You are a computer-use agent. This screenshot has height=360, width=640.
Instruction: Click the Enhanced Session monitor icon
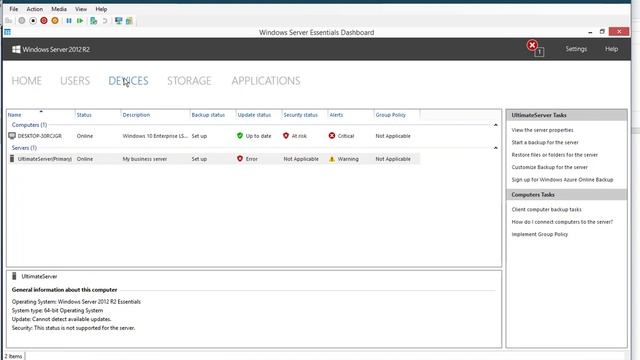pyautogui.click(x=118, y=20)
